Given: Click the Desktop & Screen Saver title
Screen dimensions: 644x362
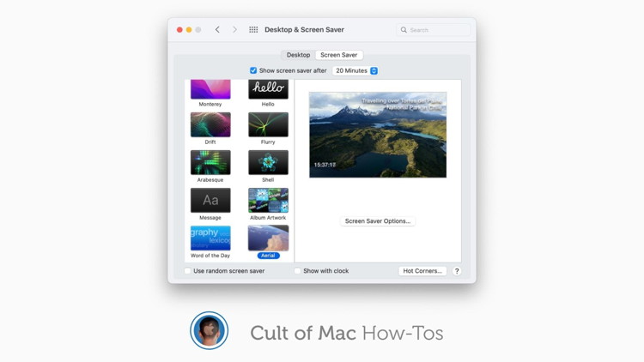Looking at the screenshot, I should (x=304, y=29).
